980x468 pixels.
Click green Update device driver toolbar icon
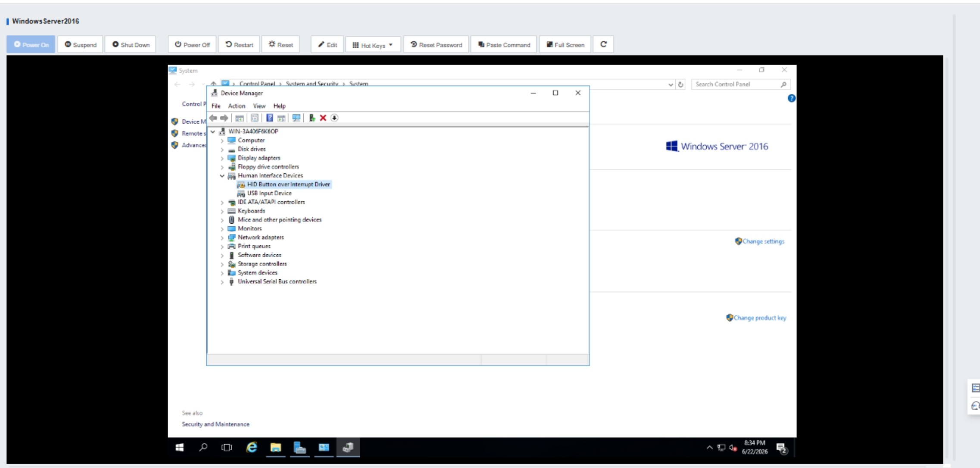[312, 118]
